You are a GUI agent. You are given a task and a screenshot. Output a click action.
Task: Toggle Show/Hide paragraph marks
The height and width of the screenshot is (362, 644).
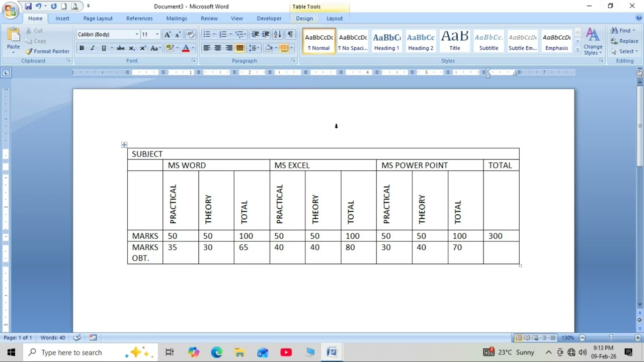pyautogui.click(x=290, y=34)
